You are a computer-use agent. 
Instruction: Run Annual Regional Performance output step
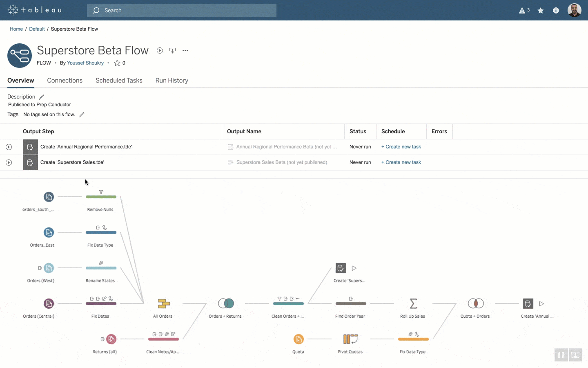(x=9, y=147)
